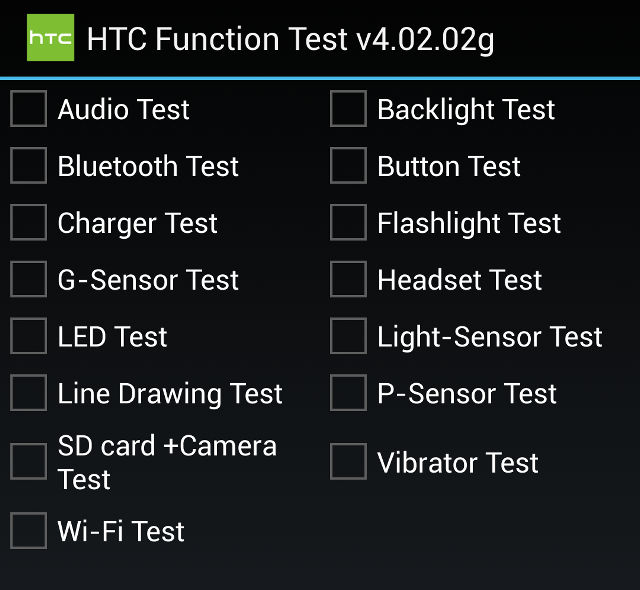
Task: Tap the Vibrator Test label text
Action: click(457, 463)
